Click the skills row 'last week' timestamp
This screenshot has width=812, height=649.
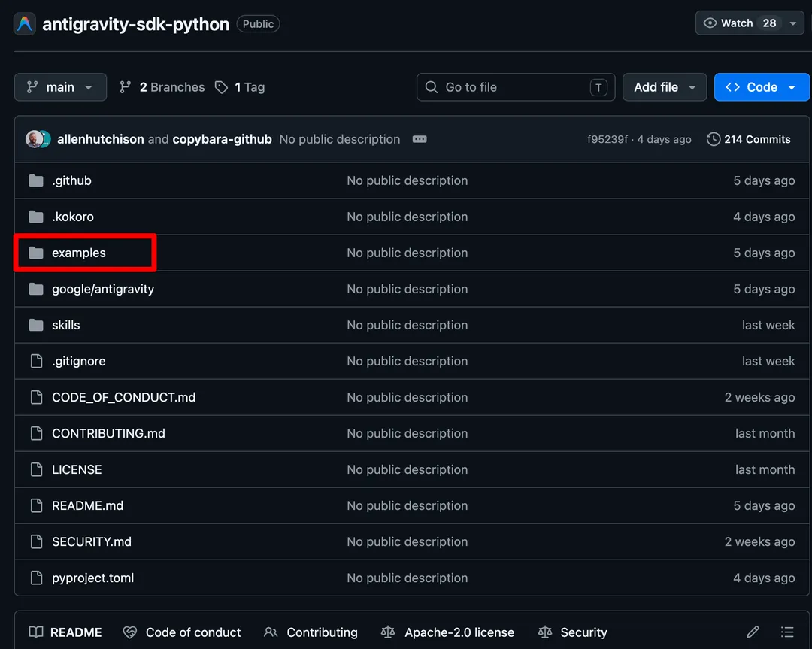(768, 326)
